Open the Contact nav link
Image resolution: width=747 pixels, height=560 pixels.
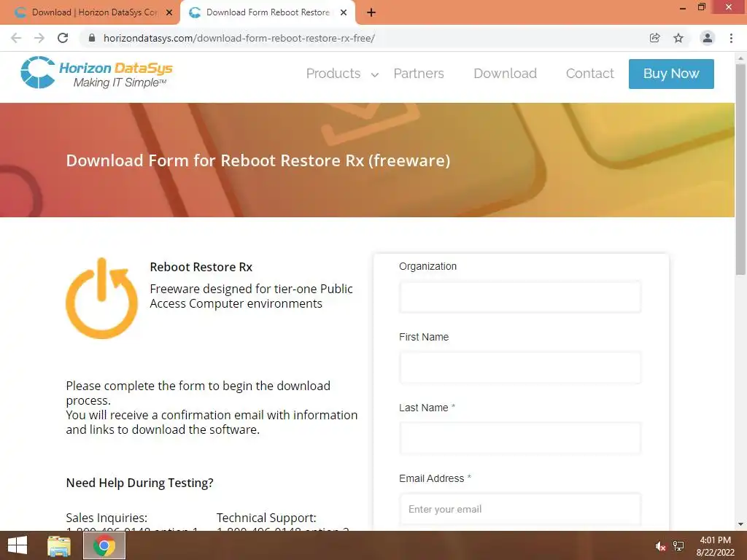pyautogui.click(x=589, y=74)
